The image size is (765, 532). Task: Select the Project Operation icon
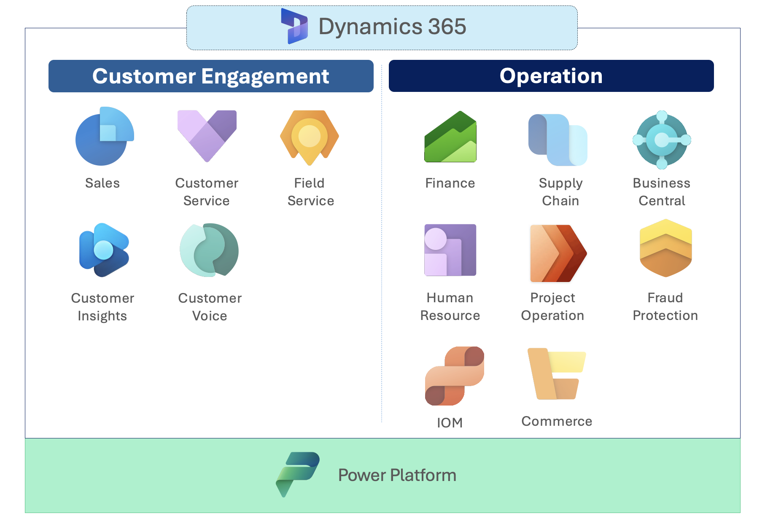coord(558,252)
